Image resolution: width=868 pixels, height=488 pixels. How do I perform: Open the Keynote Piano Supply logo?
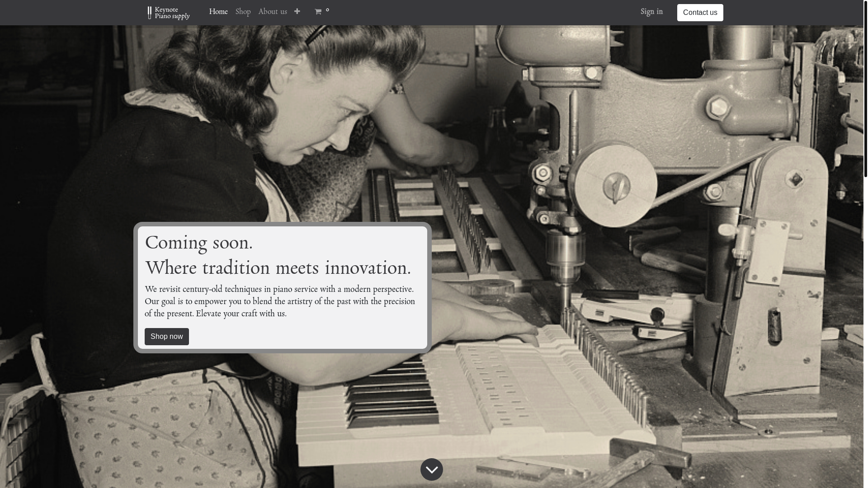click(x=168, y=13)
